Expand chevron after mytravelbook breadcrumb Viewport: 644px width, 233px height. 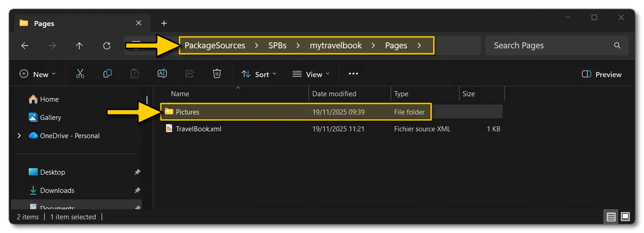coord(373,46)
